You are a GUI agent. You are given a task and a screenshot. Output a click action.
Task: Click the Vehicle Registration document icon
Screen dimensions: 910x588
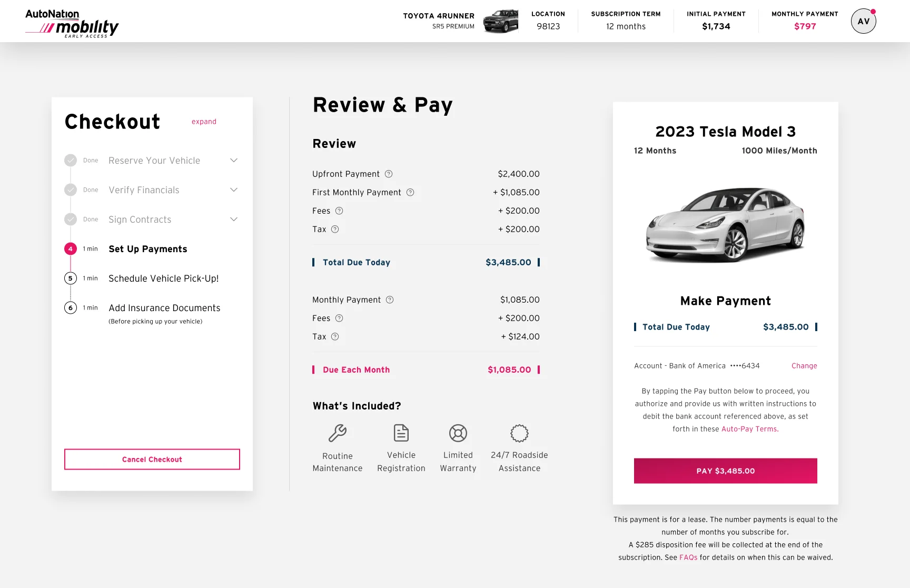click(x=401, y=433)
